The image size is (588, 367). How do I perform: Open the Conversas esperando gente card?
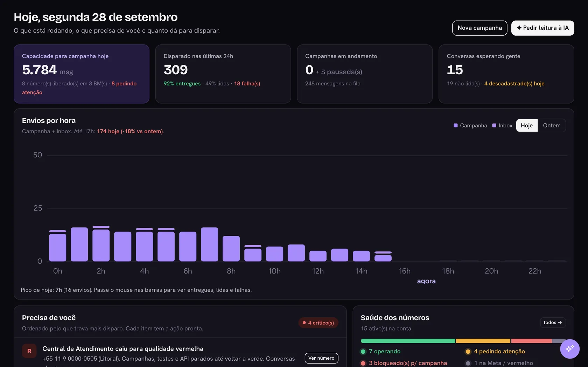506,74
